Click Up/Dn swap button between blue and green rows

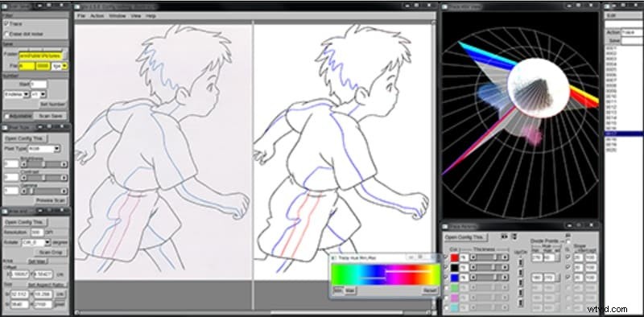coord(521,283)
